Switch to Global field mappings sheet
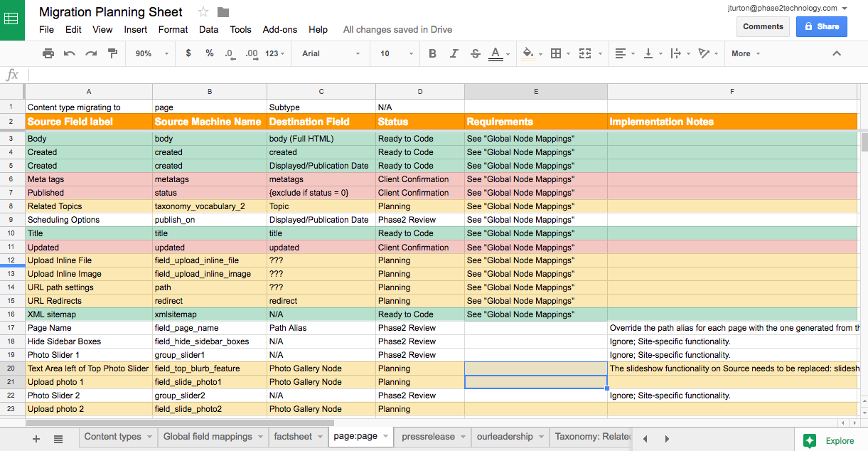The image size is (868, 451). click(208, 437)
